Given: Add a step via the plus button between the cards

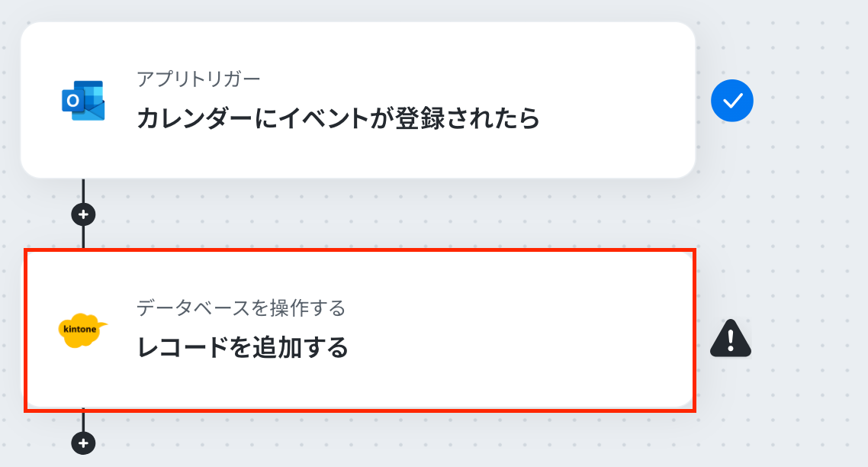Looking at the screenshot, I should [x=83, y=214].
